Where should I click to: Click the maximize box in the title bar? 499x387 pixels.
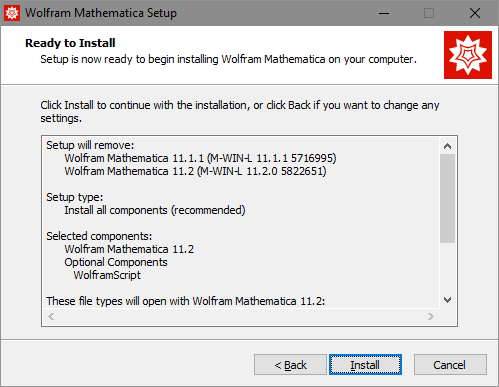429,13
